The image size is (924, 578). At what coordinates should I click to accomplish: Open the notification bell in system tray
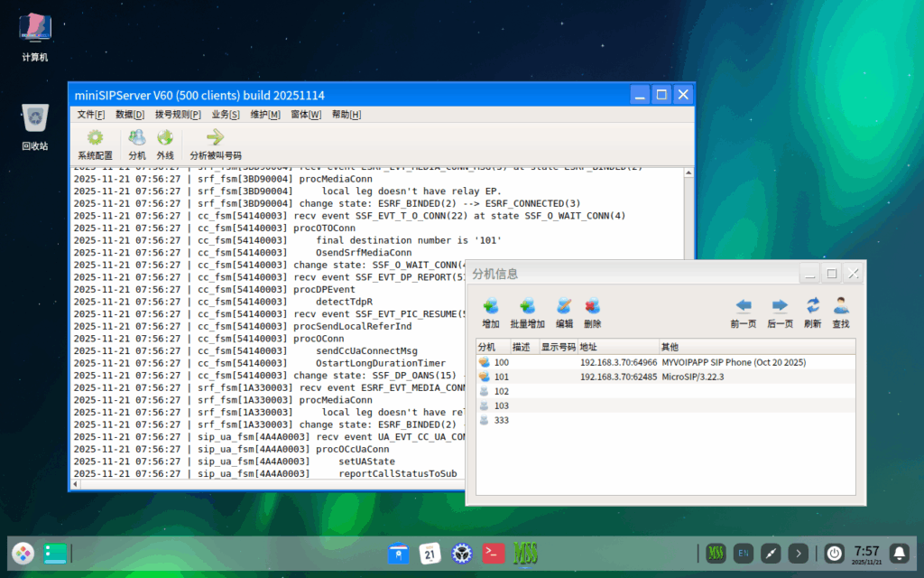click(x=899, y=553)
